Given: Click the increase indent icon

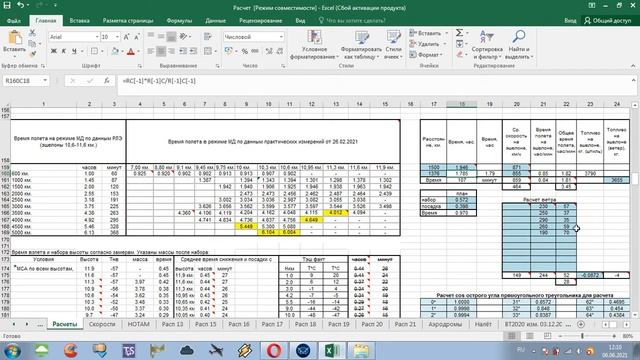Looking at the screenshot, I should pyautogui.click(x=193, y=51).
